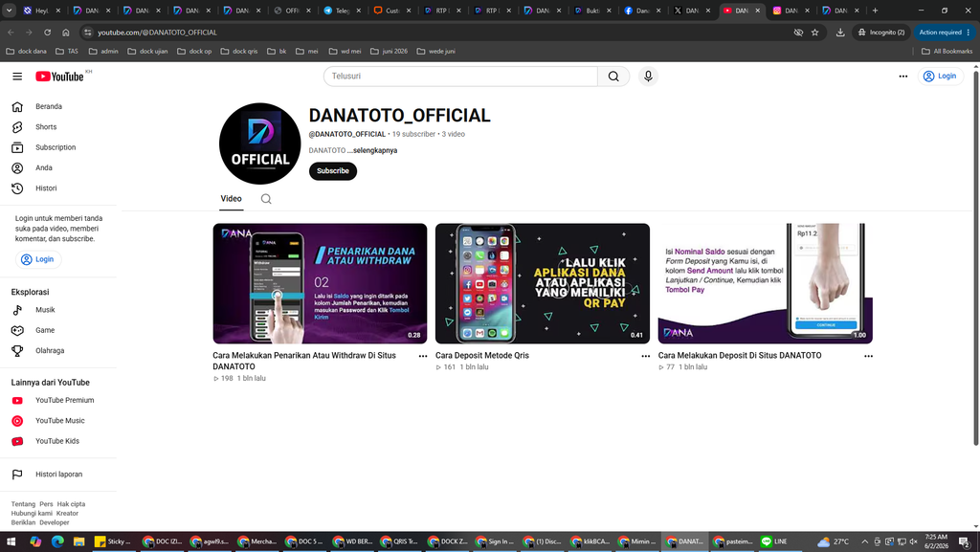Select the Video tab
This screenshot has height=552, width=980.
231,199
